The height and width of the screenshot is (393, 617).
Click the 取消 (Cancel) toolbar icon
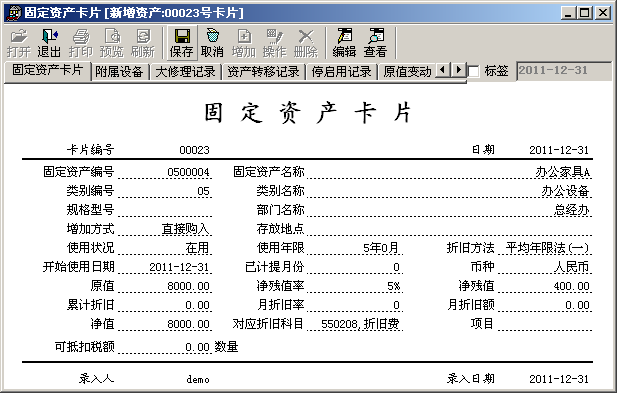(x=212, y=43)
